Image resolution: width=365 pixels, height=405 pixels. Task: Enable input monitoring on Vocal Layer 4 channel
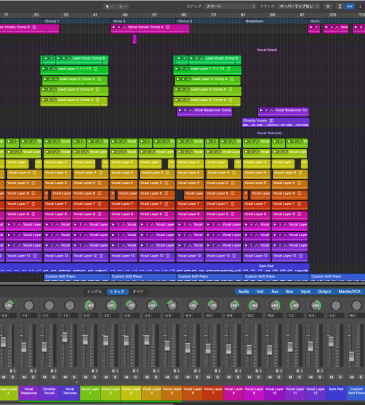pos(157,371)
